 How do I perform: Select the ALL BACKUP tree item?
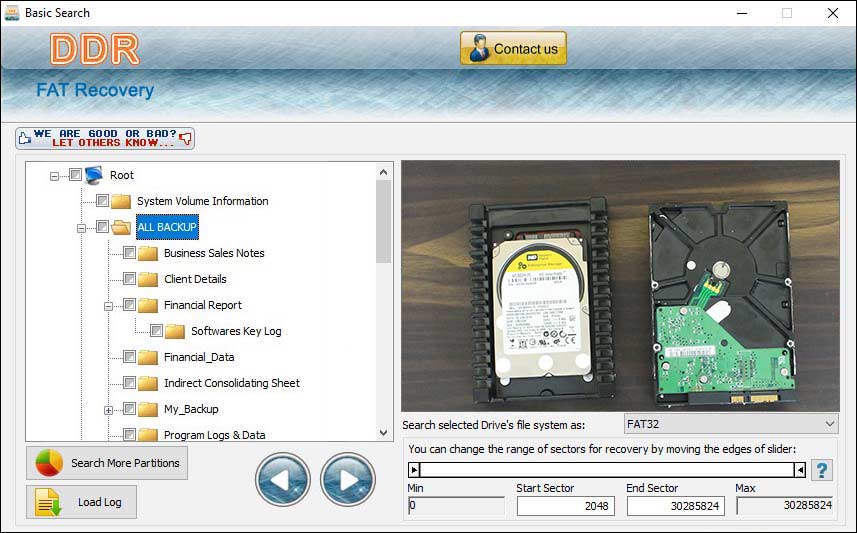click(x=167, y=227)
